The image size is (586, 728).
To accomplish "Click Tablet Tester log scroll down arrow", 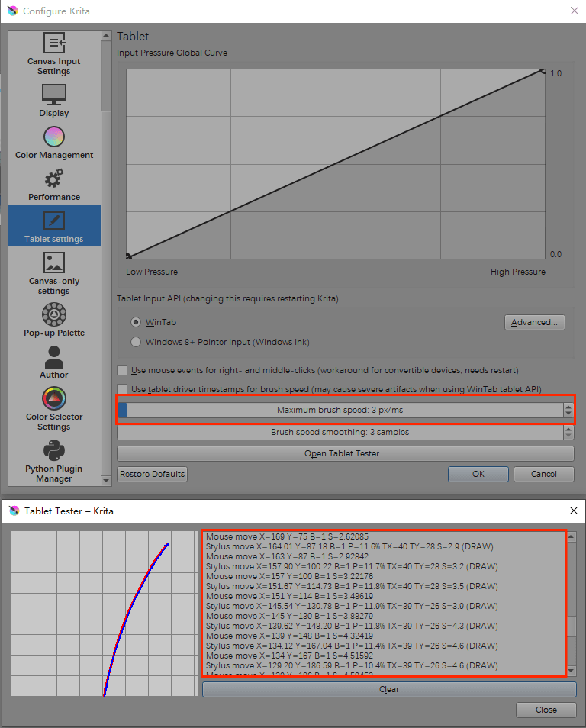I will pyautogui.click(x=572, y=671).
